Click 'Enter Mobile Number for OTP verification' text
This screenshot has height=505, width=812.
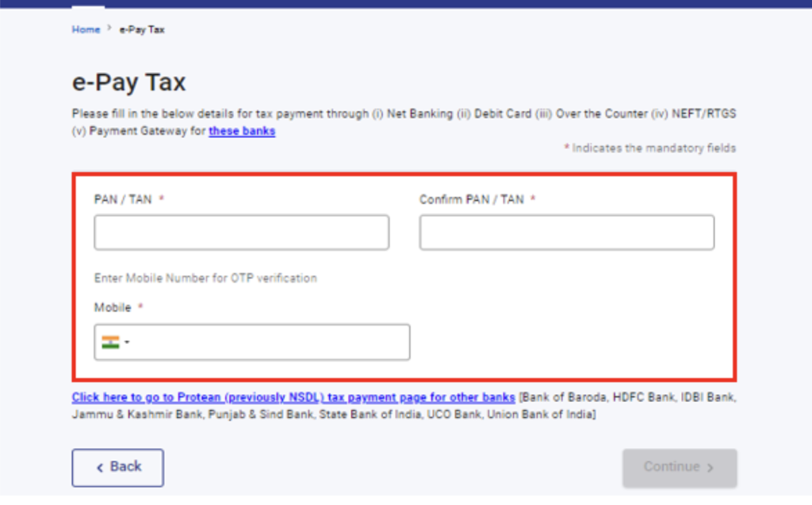click(x=205, y=278)
